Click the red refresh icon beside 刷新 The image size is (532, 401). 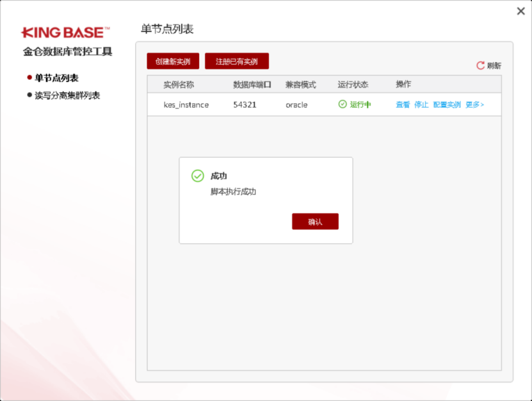pyautogui.click(x=480, y=65)
